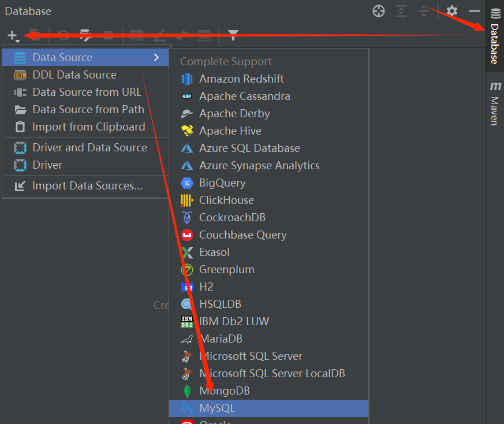Select Microsoft SQL Server

tap(268, 356)
